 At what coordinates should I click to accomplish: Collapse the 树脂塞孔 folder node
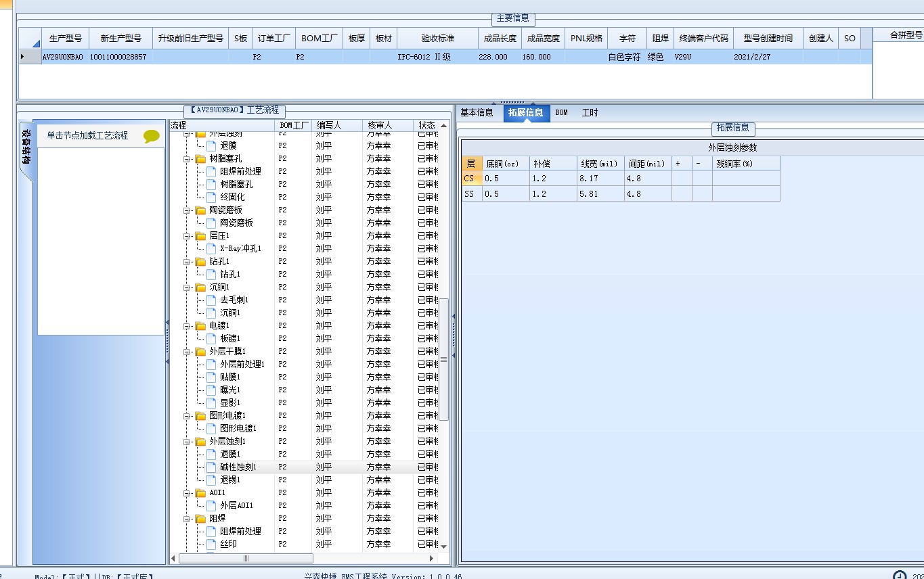pos(186,158)
